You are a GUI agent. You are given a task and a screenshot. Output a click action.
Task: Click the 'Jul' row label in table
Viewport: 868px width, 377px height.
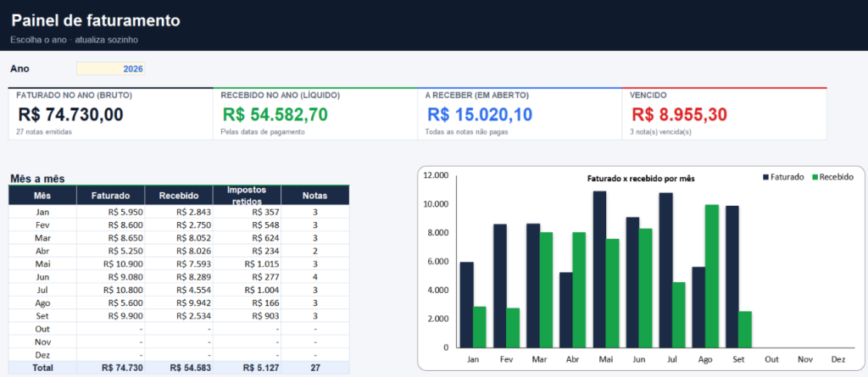click(42, 290)
